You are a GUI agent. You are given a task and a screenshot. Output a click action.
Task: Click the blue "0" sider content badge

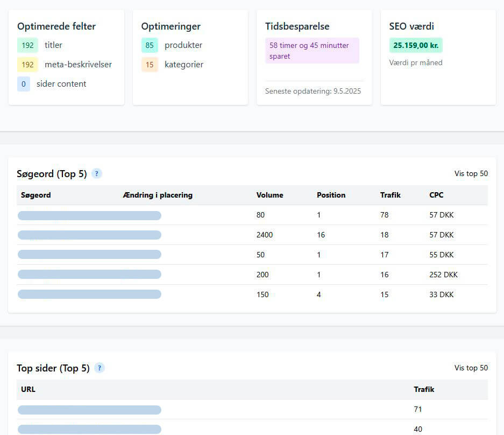23,84
